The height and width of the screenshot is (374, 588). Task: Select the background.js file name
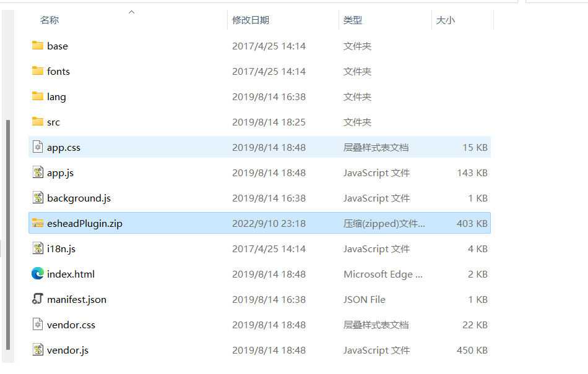(78, 198)
